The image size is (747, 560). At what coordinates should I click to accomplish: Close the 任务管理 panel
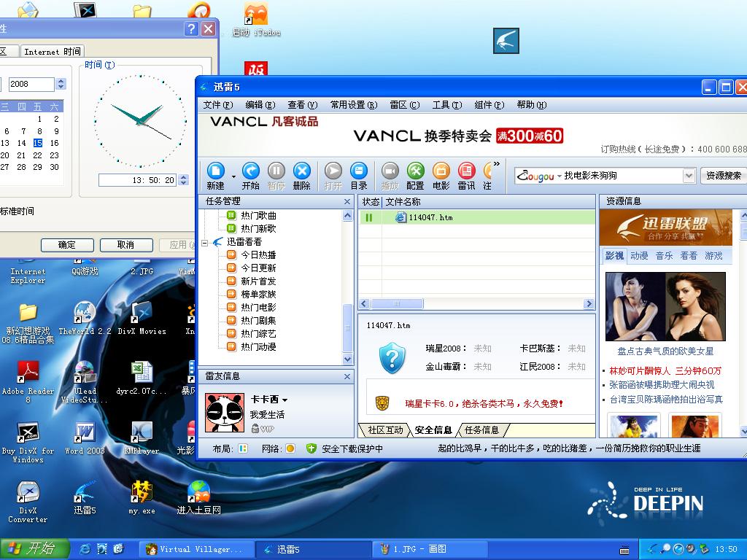(347, 202)
